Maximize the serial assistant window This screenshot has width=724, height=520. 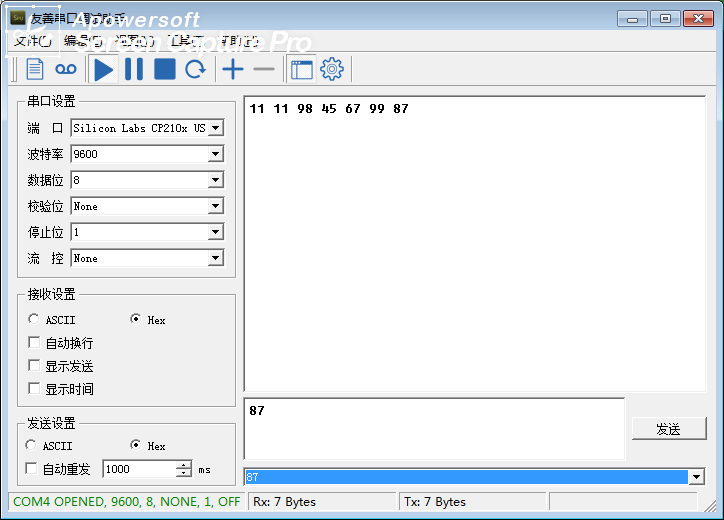(665, 19)
